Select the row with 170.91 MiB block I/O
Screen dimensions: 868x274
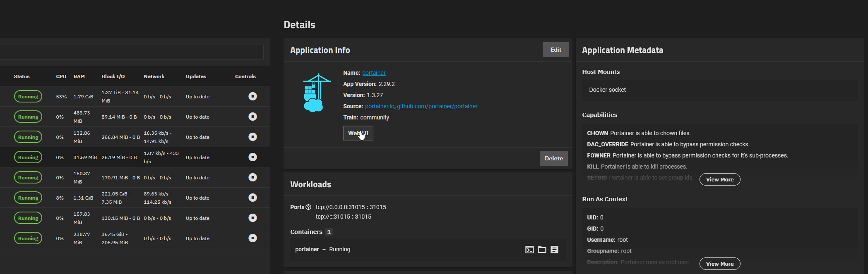coord(135,177)
